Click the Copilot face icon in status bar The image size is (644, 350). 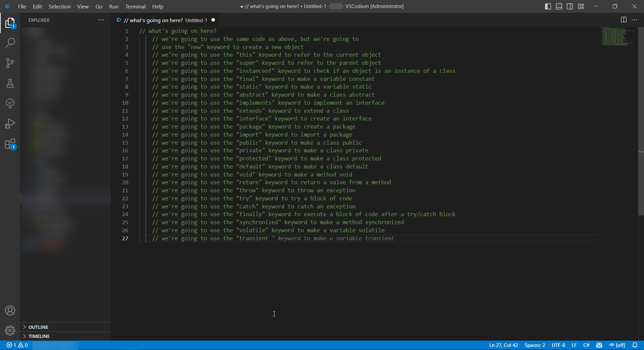[599, 345]
